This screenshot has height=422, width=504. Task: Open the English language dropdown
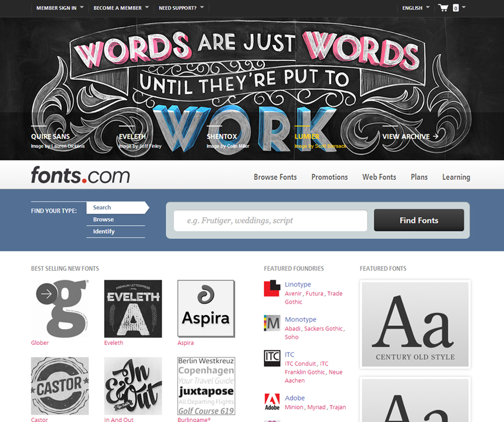pos(416,8)
